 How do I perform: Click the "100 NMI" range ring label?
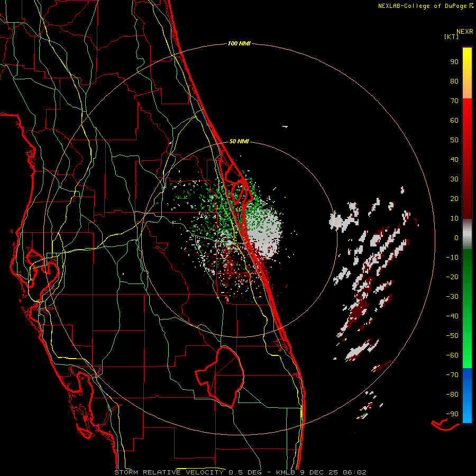tap(239, 44)
